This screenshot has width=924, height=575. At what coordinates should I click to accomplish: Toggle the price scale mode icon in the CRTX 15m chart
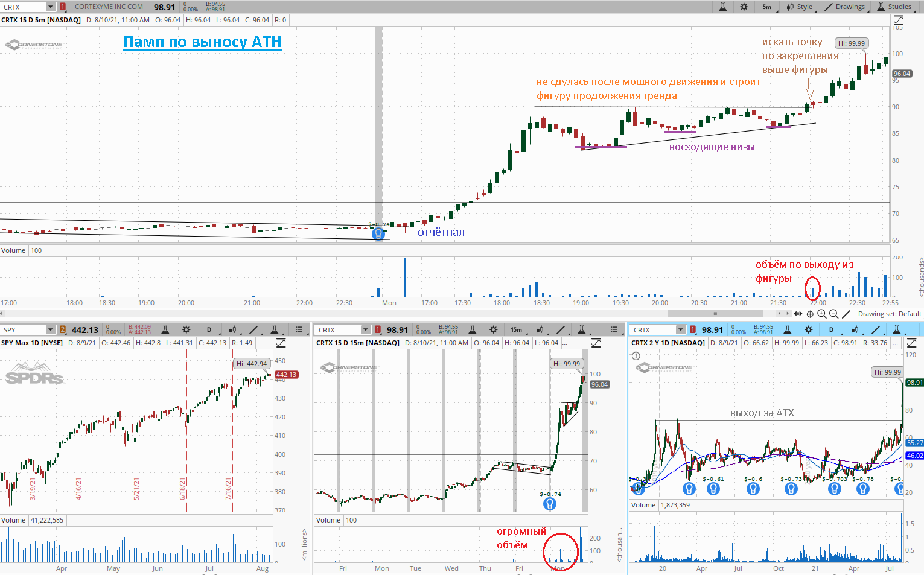tap(596, 343)
